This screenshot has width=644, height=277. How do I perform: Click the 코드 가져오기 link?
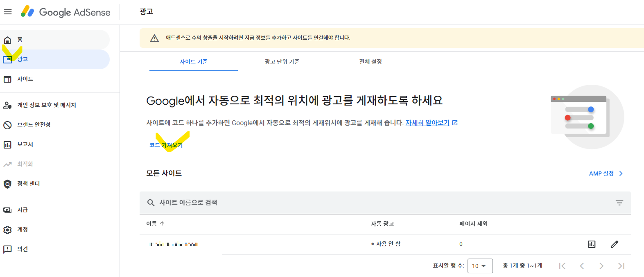166,145
